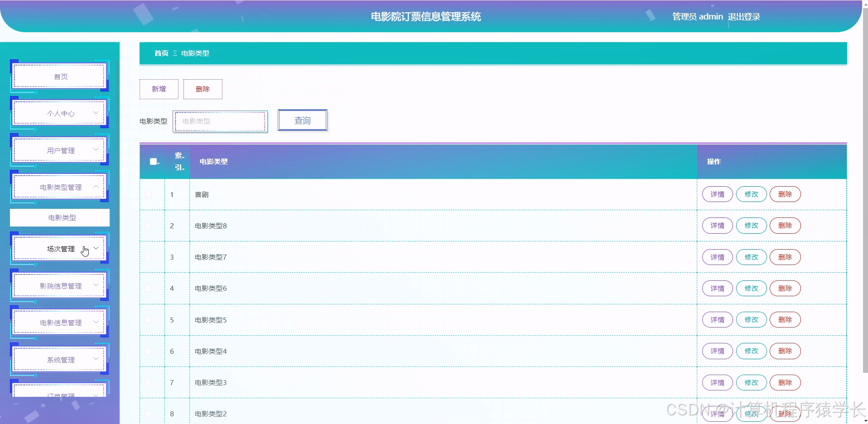Click 修改 for 电影类型8
Viewport: 868px width, 424px height.
(x=752, y=226)
